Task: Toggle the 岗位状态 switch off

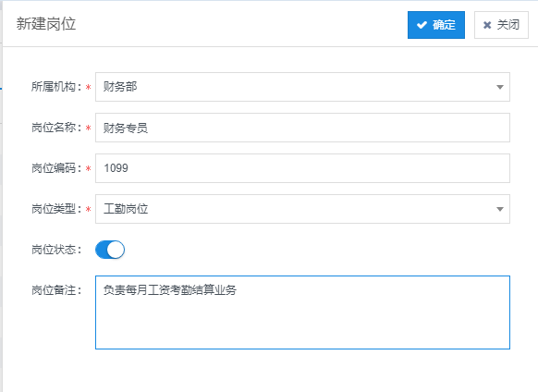Action: pyautogui.click(x=110, y=250)
